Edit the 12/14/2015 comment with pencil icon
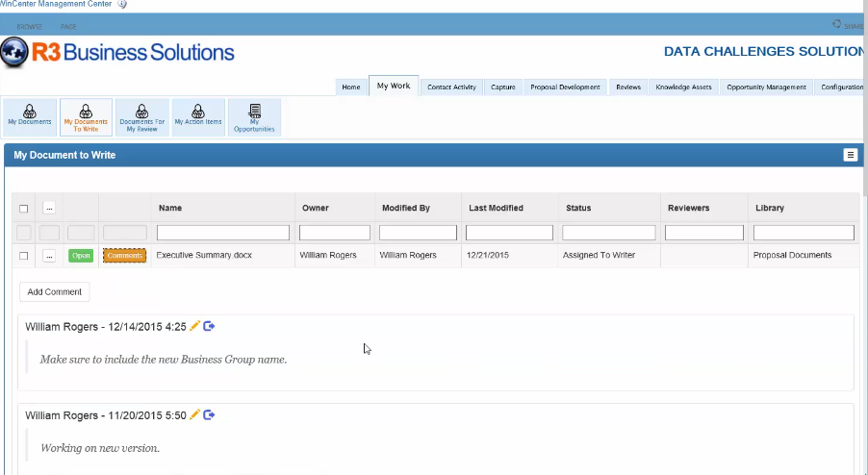The width and height of the screenshot is (868, 475). pos(194,326)
